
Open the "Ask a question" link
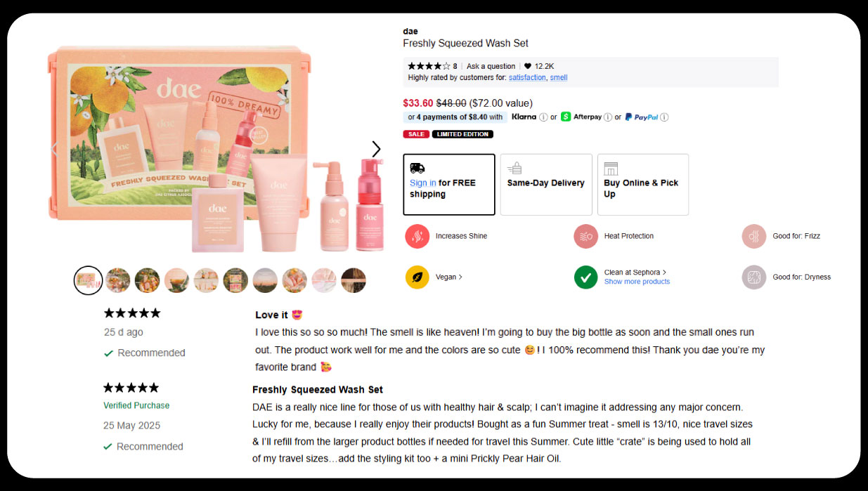[491, 66]
